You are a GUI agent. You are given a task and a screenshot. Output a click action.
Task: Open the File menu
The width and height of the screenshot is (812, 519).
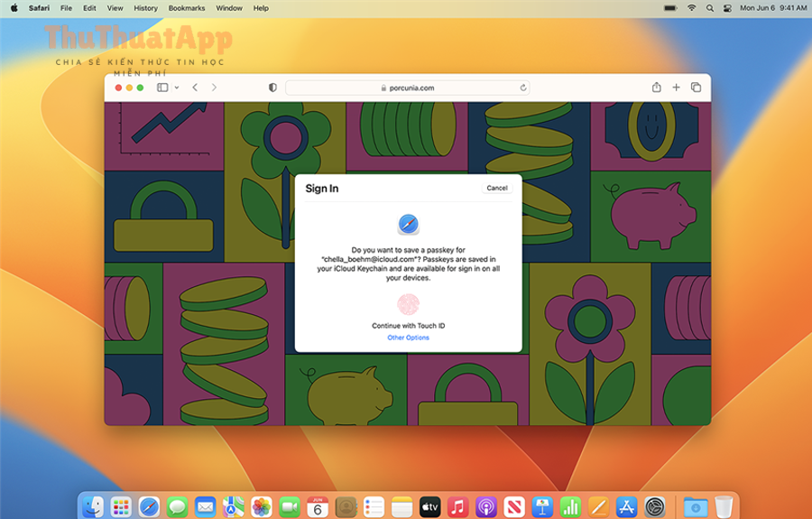[x=66, y=8]
